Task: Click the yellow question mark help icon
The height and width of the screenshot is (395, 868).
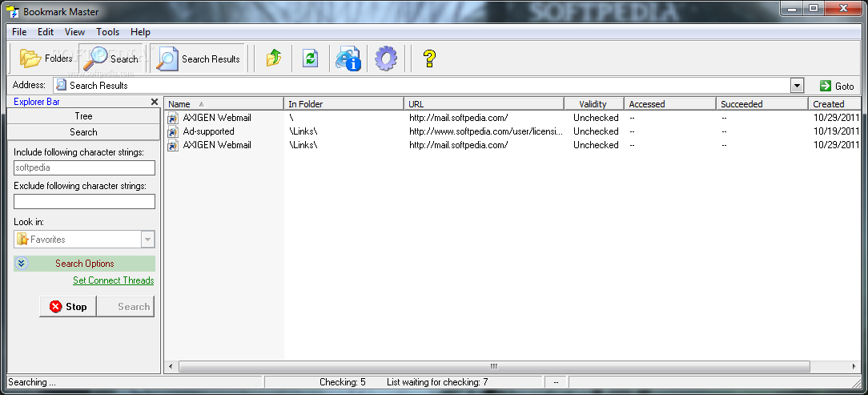Action: point(429,58)
